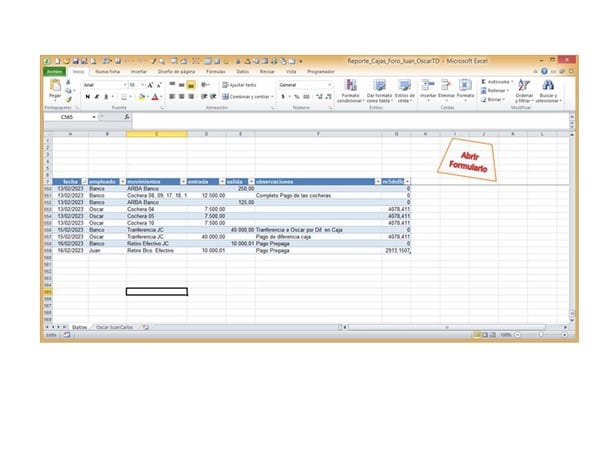Screen dimensions: 600x450
Task: Switch to the Insertar ribbon tab
Action: (x=139, y=72)
